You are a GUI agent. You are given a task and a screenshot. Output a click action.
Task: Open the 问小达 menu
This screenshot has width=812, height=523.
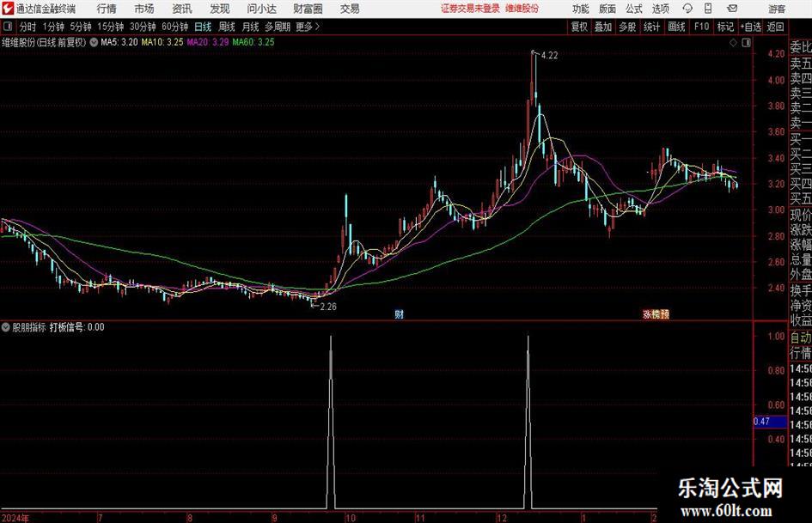pos(261,9)
